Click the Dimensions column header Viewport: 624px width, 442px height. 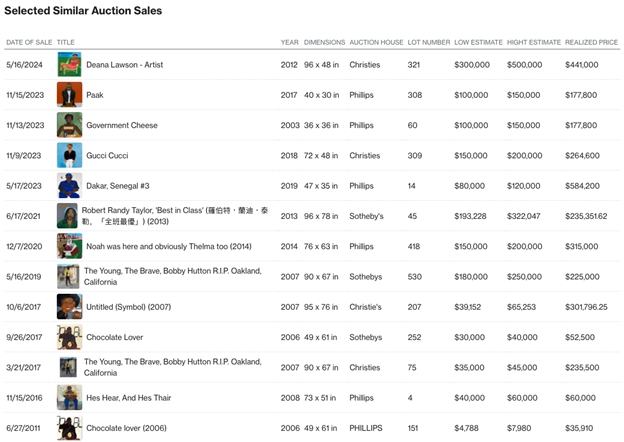click(324, 43)
